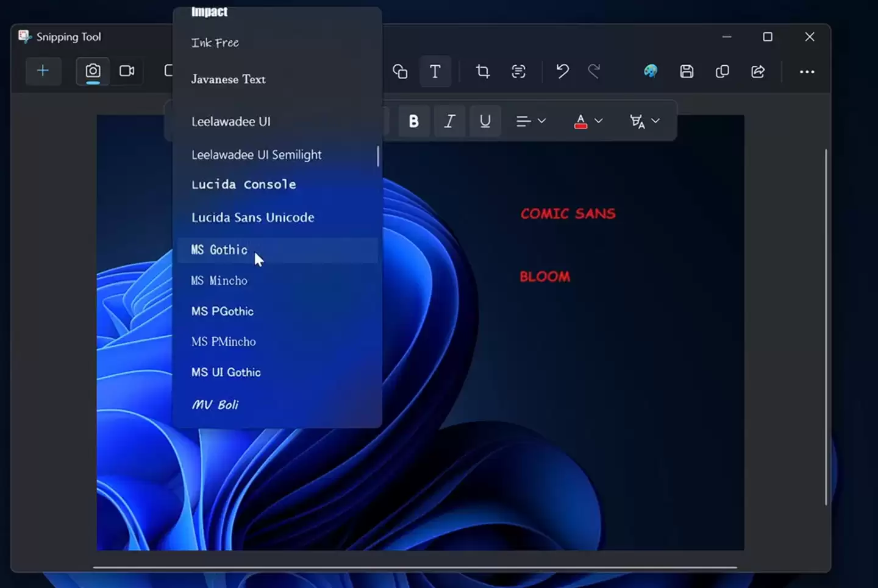
Task: Start a new snip with the plus button
Action: (43, 71)
